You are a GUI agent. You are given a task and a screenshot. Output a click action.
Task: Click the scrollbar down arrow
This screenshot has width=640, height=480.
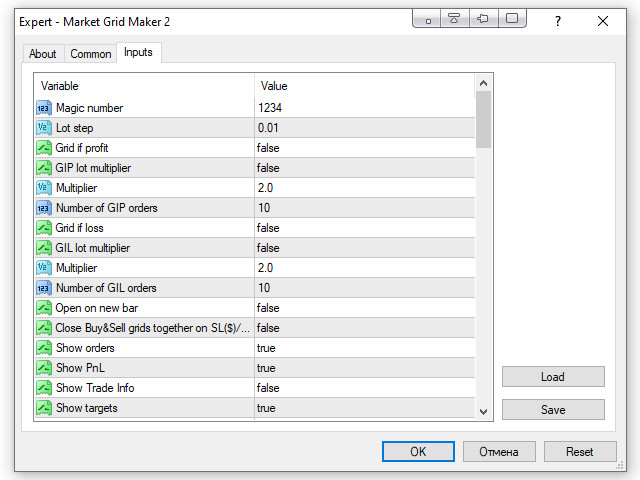pos(484,411)
